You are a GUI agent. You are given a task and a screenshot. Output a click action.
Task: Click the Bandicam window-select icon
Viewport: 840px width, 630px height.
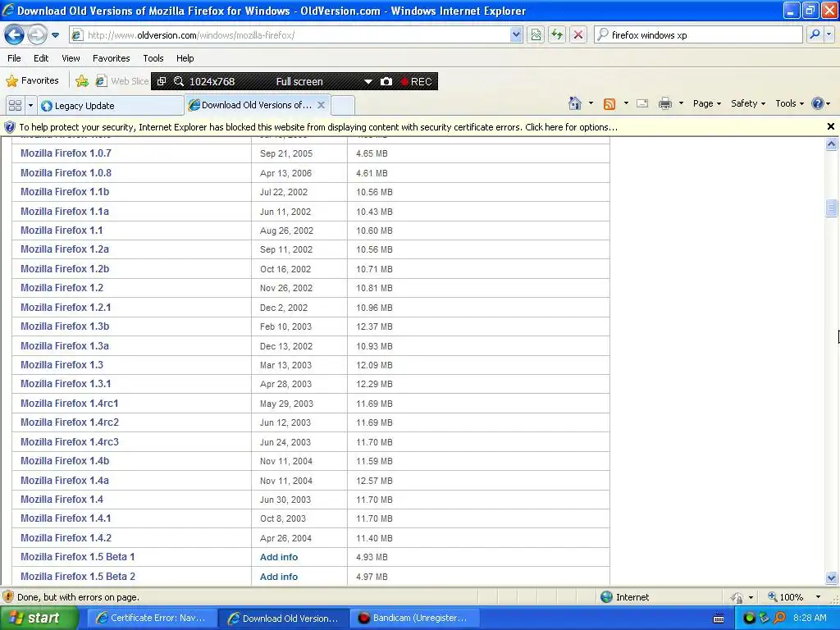[x=162, y=81]
